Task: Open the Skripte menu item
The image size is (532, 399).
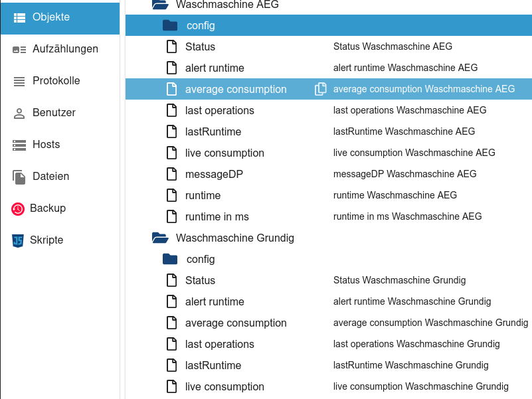Action: click(46, 240)
